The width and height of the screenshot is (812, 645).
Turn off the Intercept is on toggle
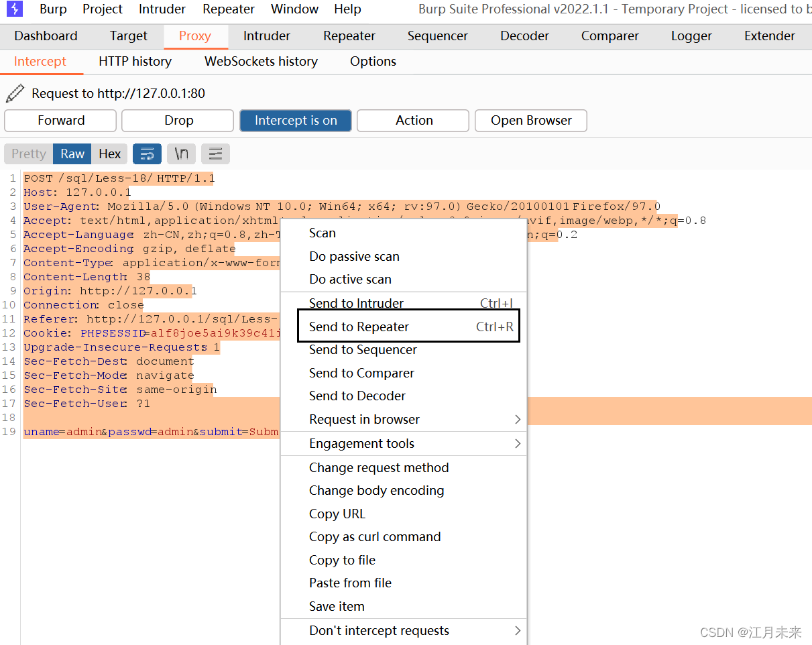click(296, 121)
